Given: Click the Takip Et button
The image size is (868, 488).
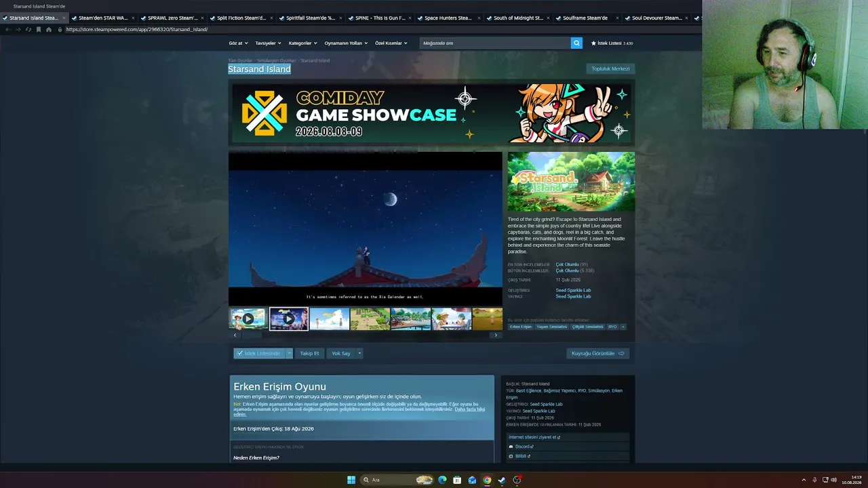Looking at the screenshot, I should 309,353.
